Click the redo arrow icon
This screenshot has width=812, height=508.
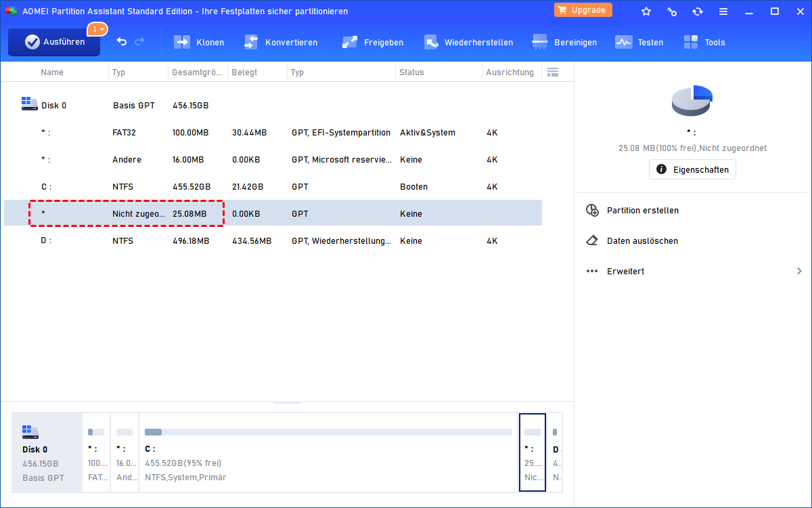[139, 42]
